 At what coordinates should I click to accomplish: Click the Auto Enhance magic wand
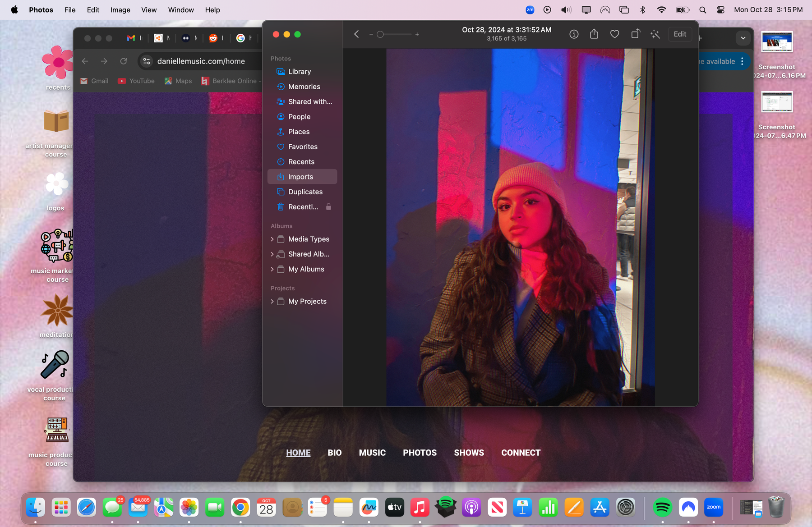click(x=655, y=34)
